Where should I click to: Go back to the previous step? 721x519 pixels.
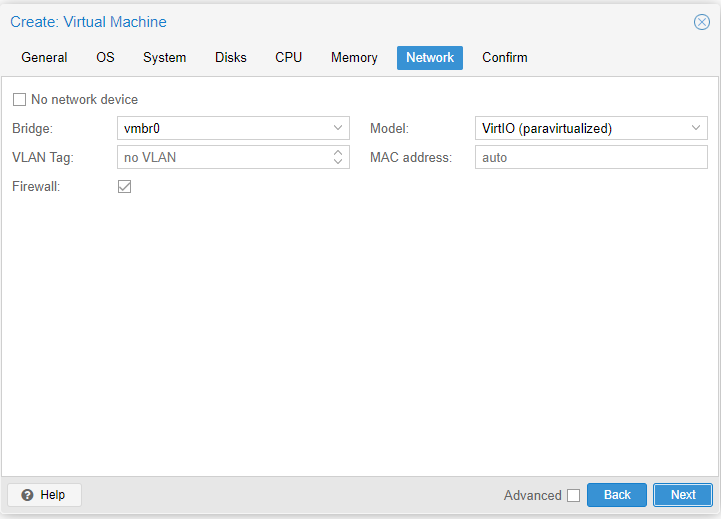click(x=617, y=495)
